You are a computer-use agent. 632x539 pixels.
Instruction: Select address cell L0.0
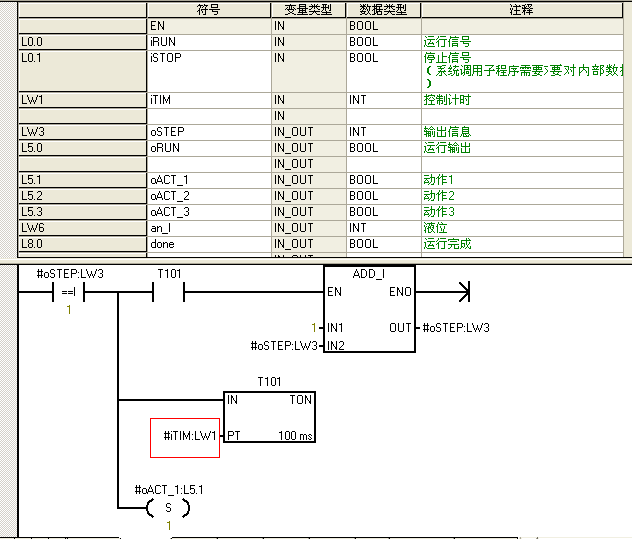[82, 42]
